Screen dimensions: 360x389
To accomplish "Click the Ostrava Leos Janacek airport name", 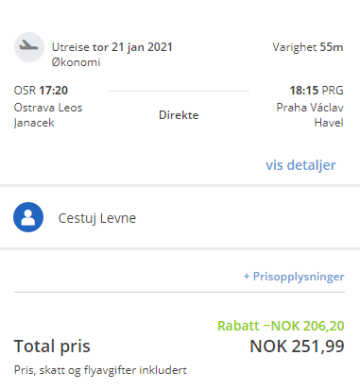I will (x=48, y=115).
